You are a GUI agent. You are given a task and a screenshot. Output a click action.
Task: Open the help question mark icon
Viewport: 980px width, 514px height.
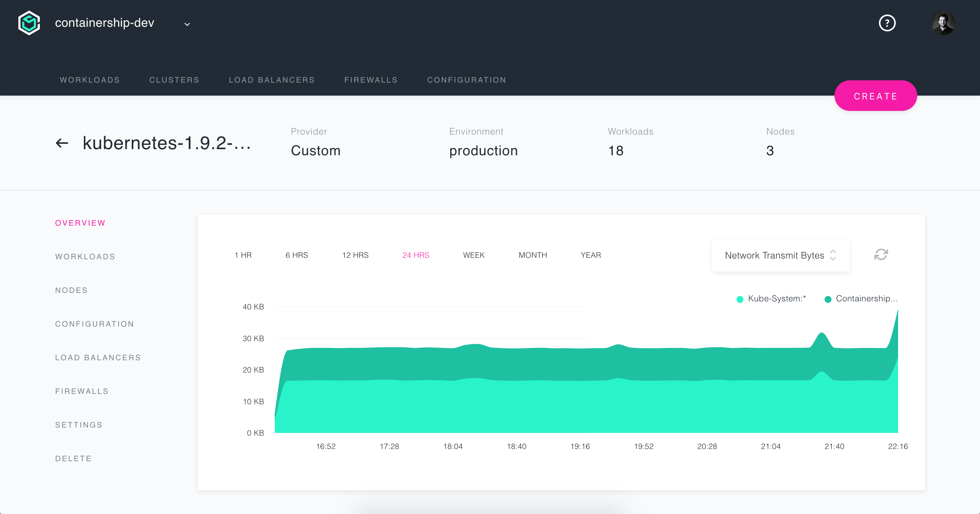point(887,23)
